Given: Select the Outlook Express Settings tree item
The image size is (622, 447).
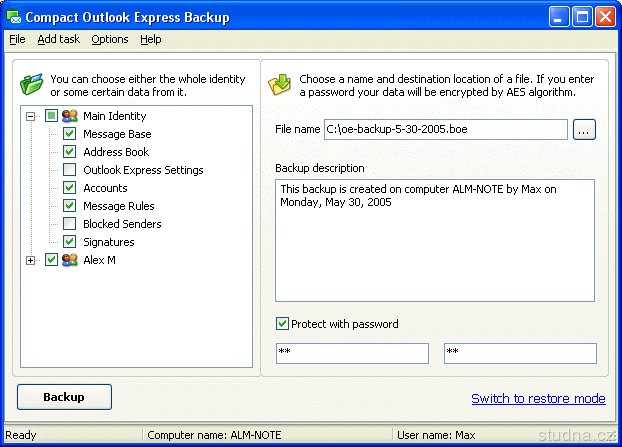Looking at the screenshot, I should click(x=143, y=170).
